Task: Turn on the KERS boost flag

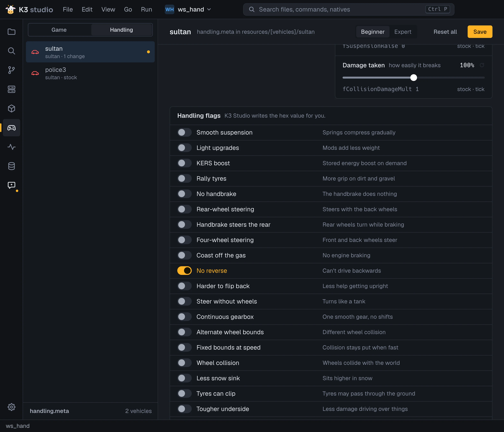Action: (x=184, y=163)
